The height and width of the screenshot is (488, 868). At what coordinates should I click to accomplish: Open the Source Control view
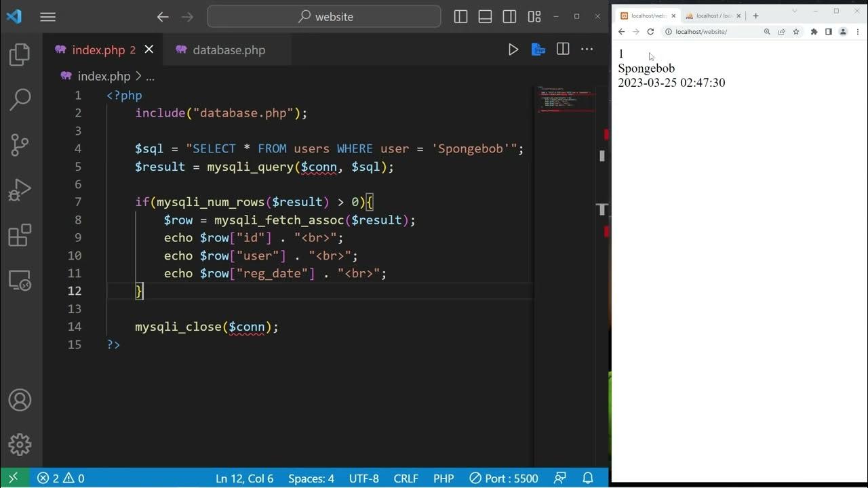(x=20, y=144)
